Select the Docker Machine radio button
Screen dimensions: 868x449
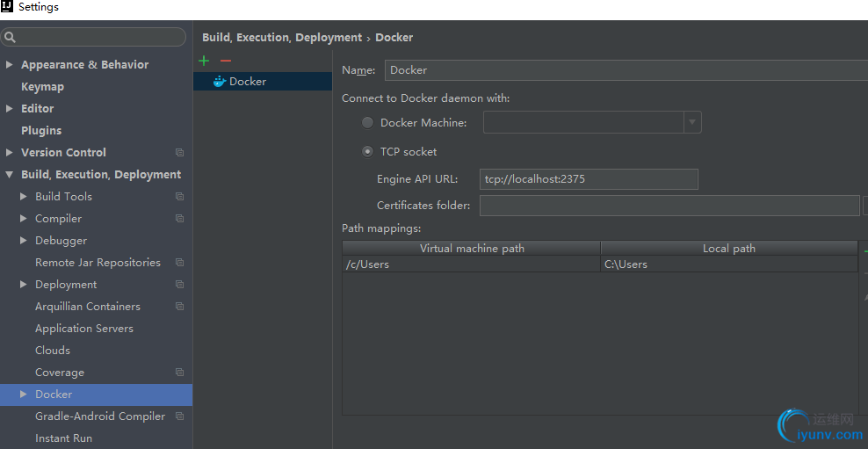point(367,123)
